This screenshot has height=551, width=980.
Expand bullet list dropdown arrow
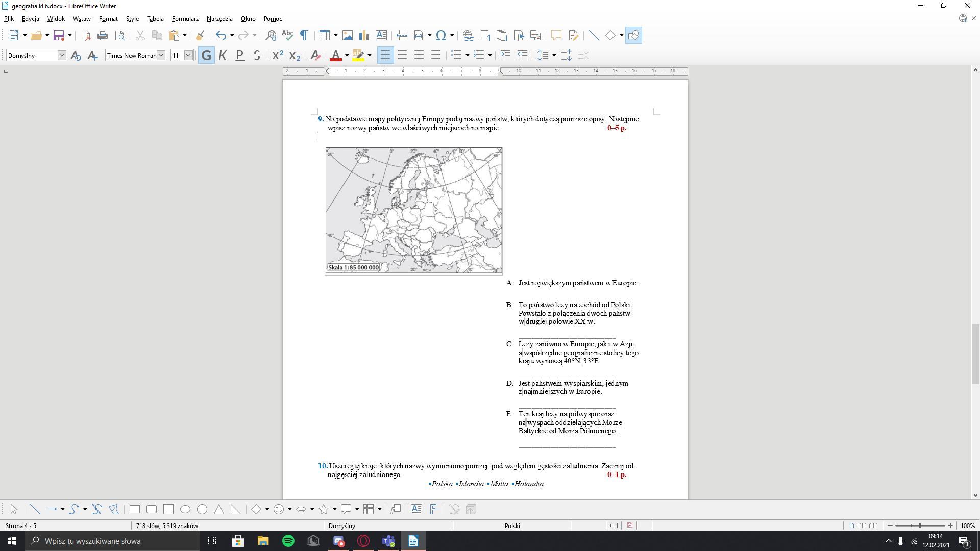(x=467, y=55)
